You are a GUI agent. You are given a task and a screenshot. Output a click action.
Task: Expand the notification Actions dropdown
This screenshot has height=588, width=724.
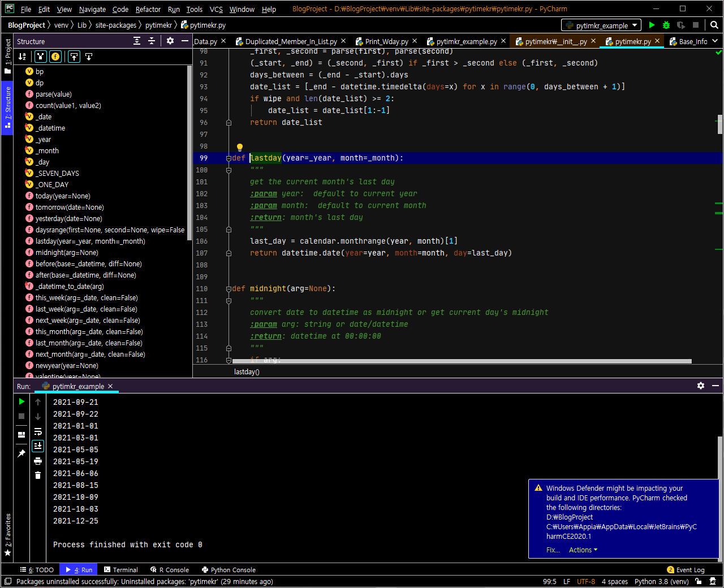583,550
